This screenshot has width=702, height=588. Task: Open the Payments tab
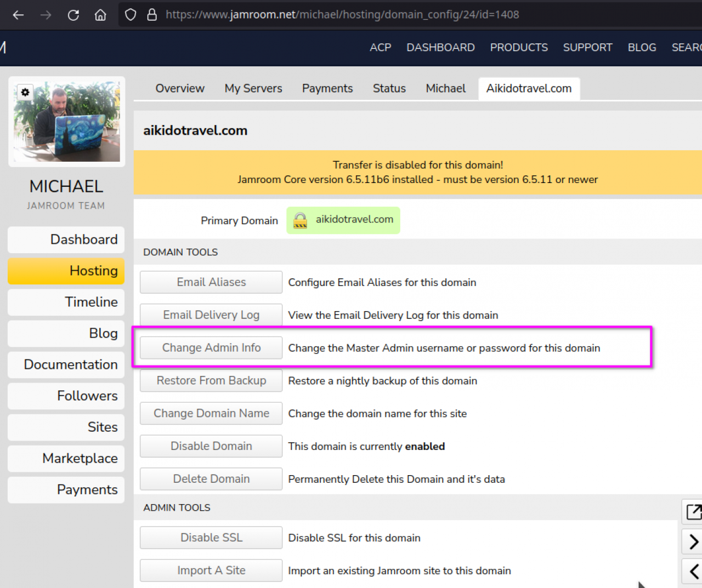coord(327,88)
